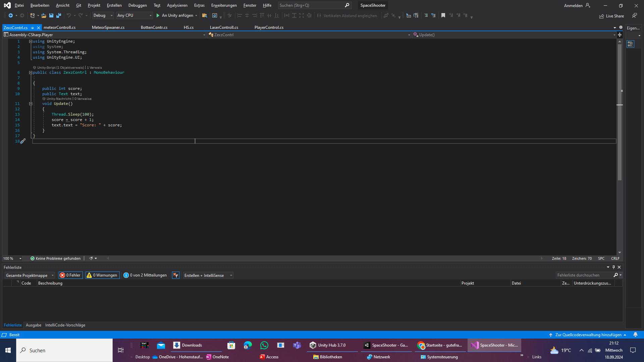Open the Debuggen menu
The width and height of the screenshot is (644, 362).
(138, 5)
